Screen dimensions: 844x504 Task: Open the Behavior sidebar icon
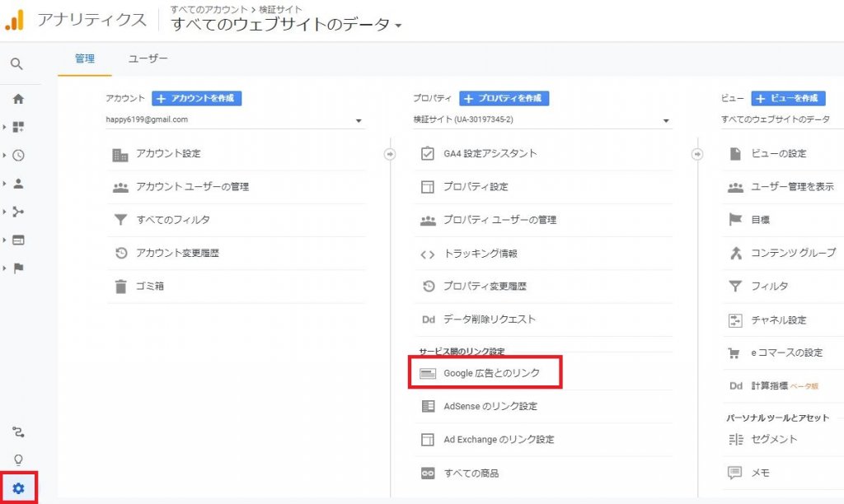(18, 240)
